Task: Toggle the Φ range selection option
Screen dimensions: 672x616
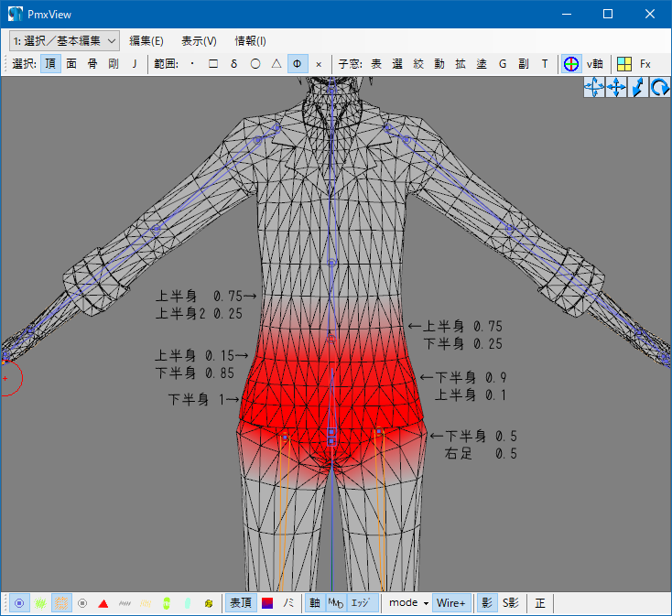Action: coord(298,64)
